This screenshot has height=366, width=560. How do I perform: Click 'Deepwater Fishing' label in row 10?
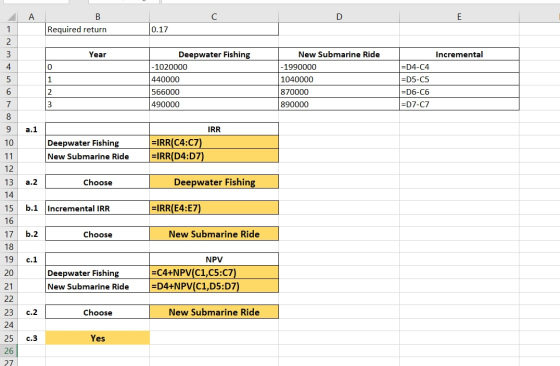click(98, 142)
